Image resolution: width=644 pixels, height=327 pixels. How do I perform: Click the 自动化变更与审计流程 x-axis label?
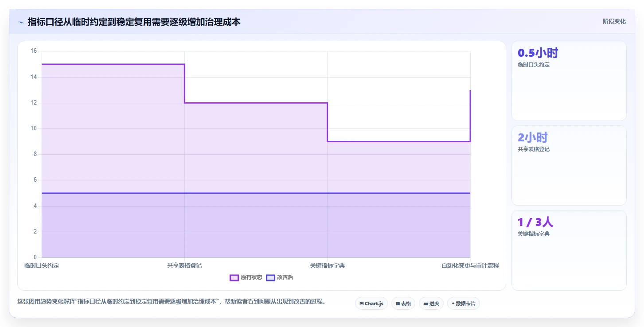pyautogui.click(x=470, y=265)
